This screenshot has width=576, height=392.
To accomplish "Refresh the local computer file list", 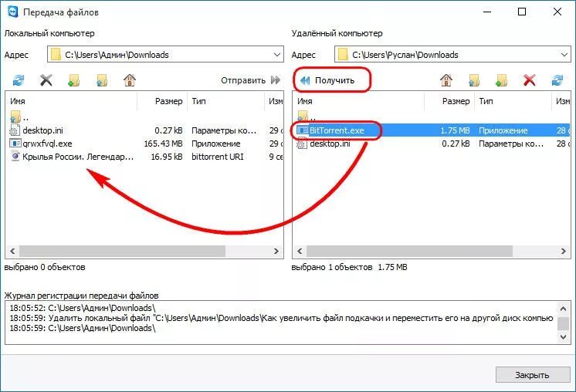I will (x=19, y=80).
